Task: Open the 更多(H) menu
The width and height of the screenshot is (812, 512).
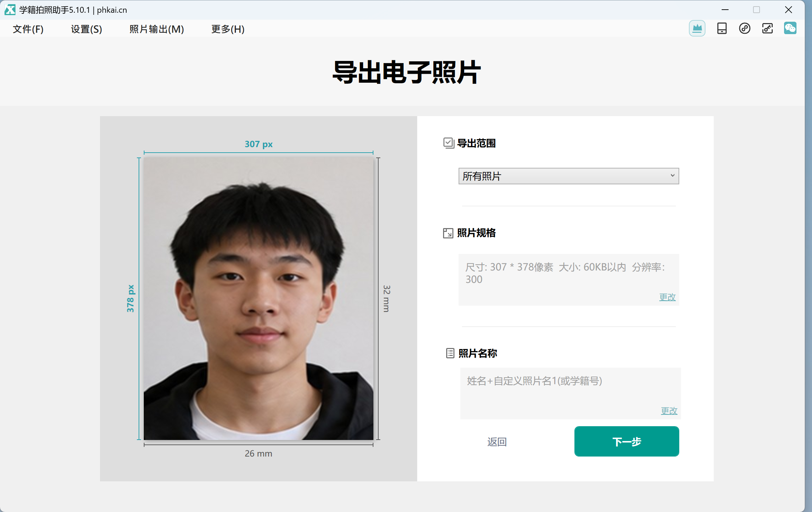Action: point(228,29)
